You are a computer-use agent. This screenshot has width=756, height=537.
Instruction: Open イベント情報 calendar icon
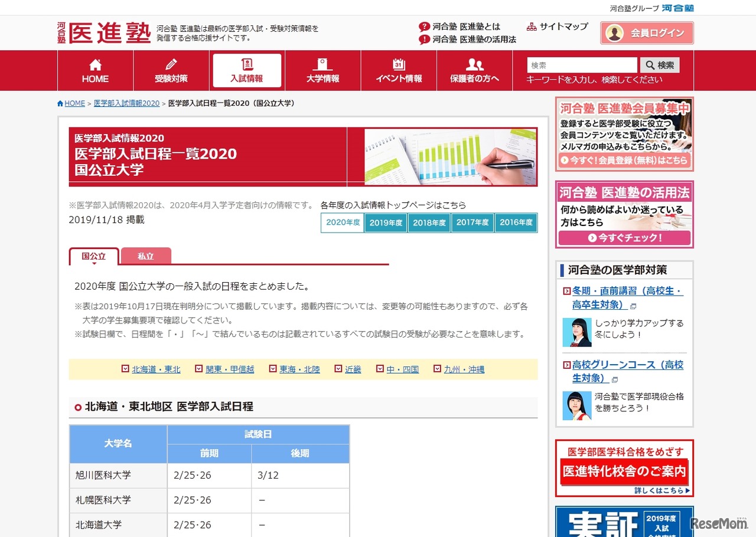399,64
